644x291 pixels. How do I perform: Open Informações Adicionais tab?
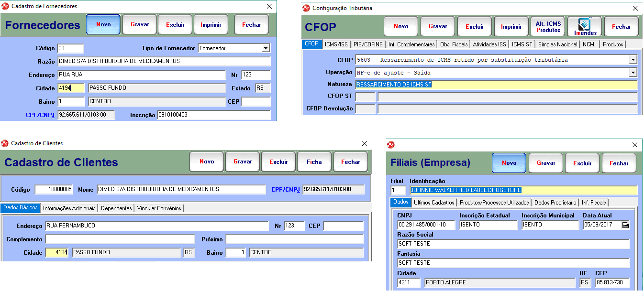pos(69,208)
